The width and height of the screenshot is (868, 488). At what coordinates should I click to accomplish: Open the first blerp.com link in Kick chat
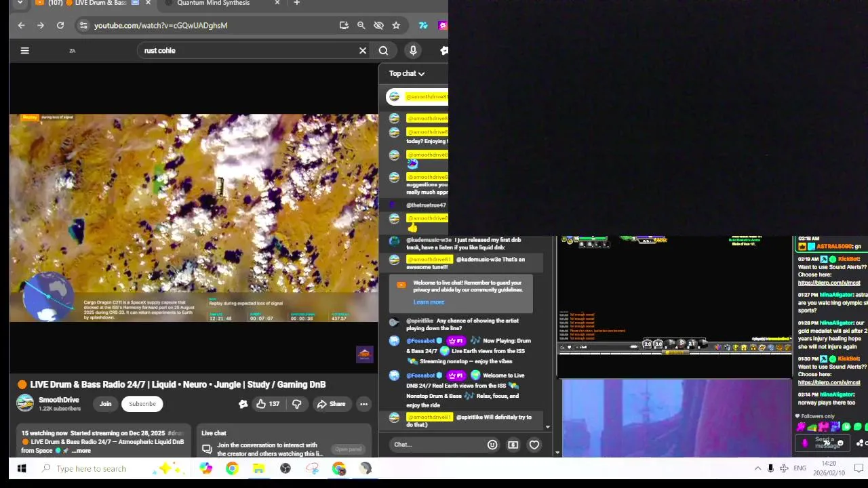[829, 283]
